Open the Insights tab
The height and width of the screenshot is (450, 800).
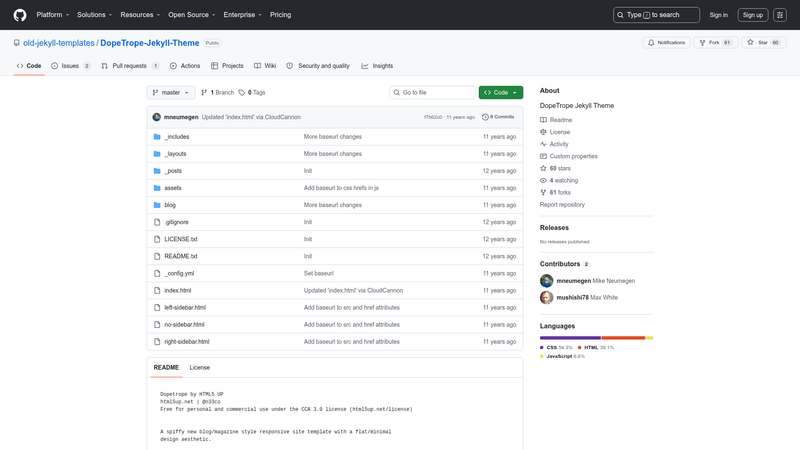(x=377, y=66)
